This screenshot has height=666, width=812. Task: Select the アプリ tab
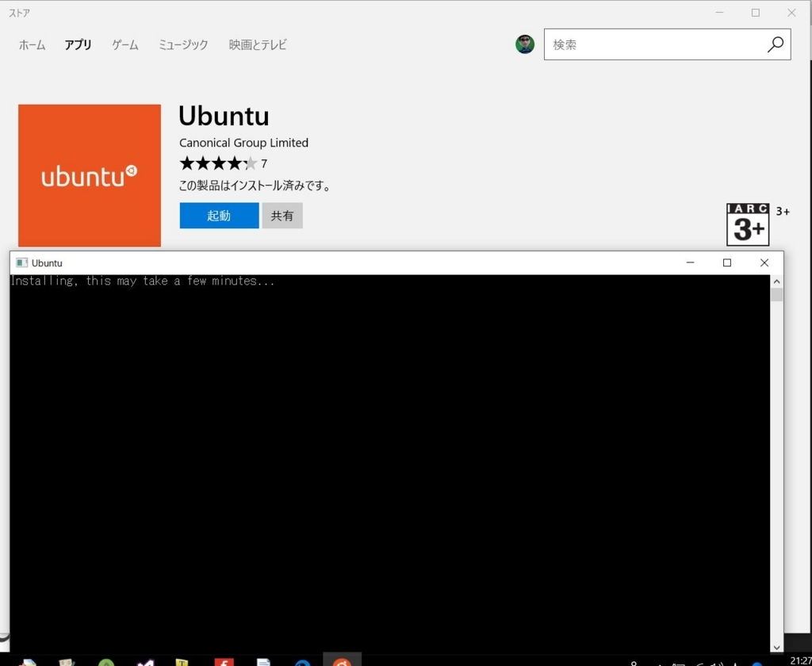point(78,45)
